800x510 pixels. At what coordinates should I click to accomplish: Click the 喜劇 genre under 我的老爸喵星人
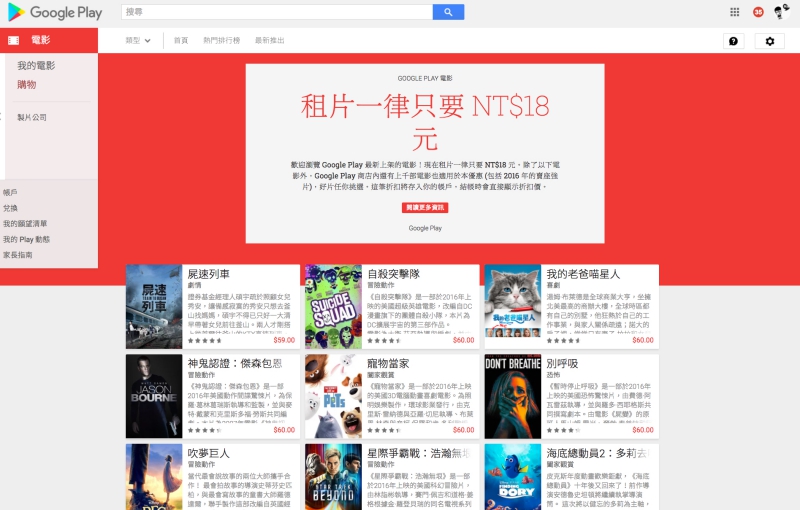(x=553, y=285)
